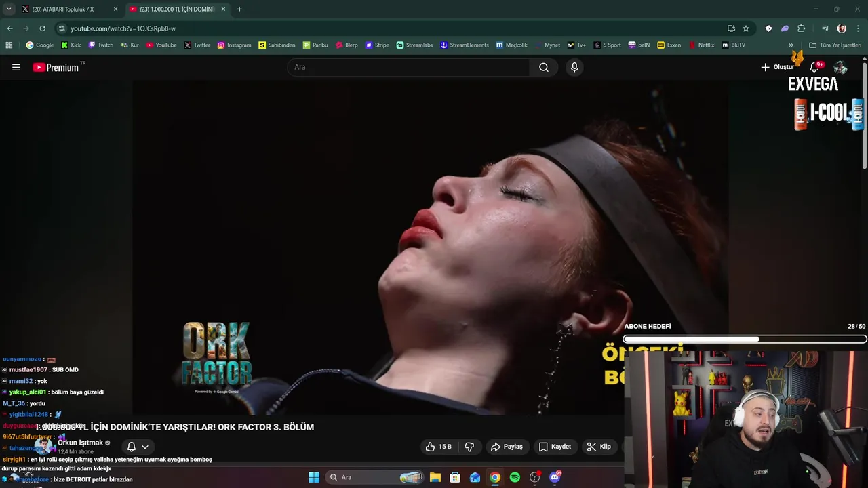Open Chrome media control toolbar icon
The image size is (868, 488).
pyautogui.click(x=825, y=28)
